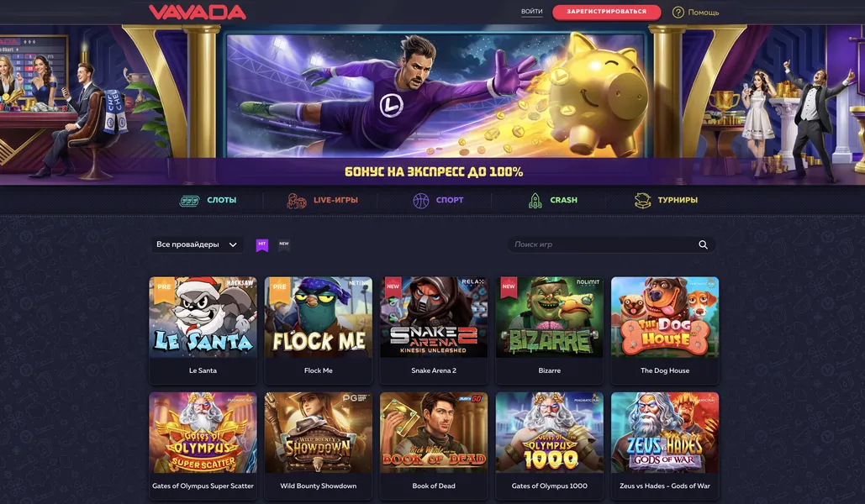Viewport: 865px width, 504px height.
Task: Open the Все провайдеры dropdown
Action: pyautogui.click(x=197, y=244)
